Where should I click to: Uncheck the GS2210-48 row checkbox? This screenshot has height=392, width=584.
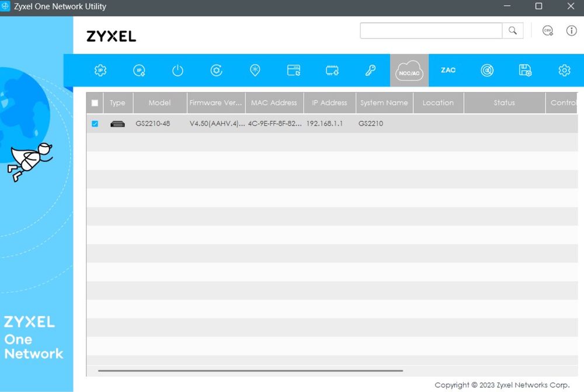coord(95,124)
